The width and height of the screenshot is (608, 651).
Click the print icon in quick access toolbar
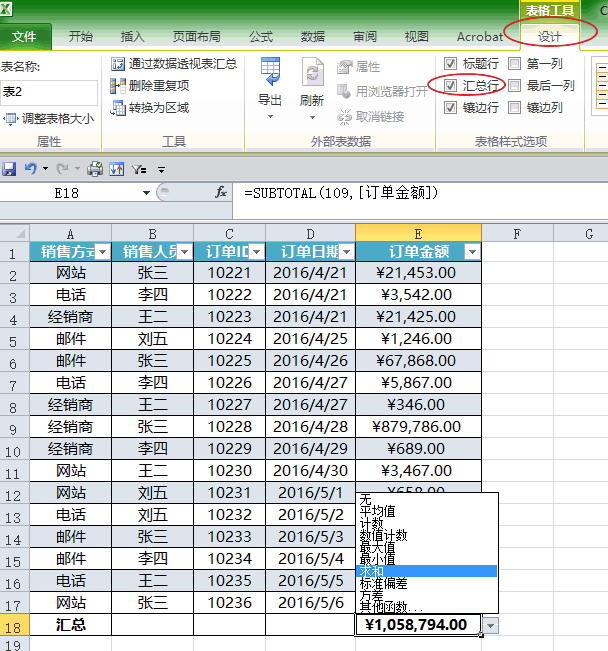[95, 169]
